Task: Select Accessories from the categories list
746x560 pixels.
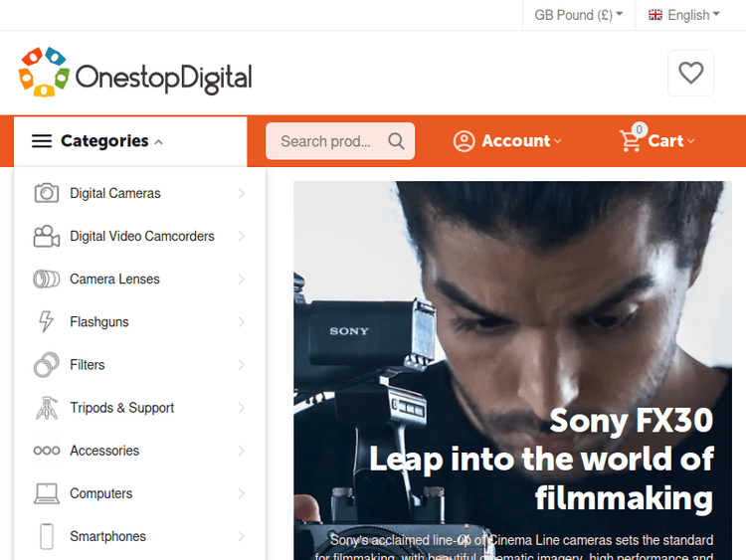Action: (104, 451)
